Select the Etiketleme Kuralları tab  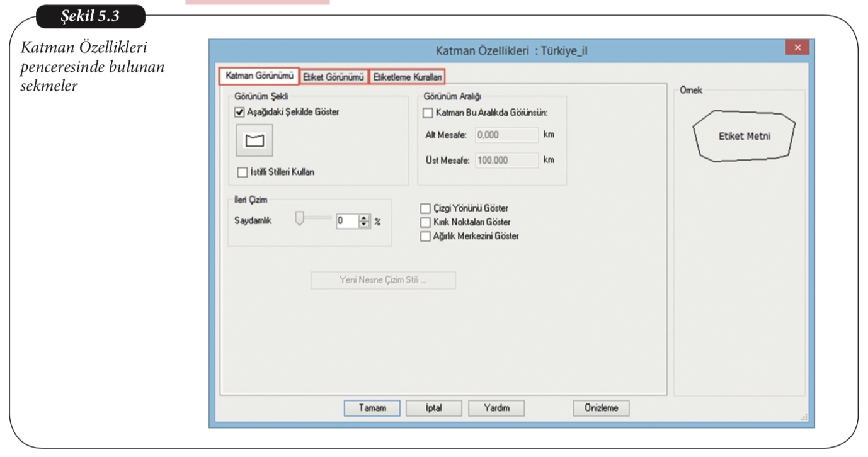click(407, 77)
